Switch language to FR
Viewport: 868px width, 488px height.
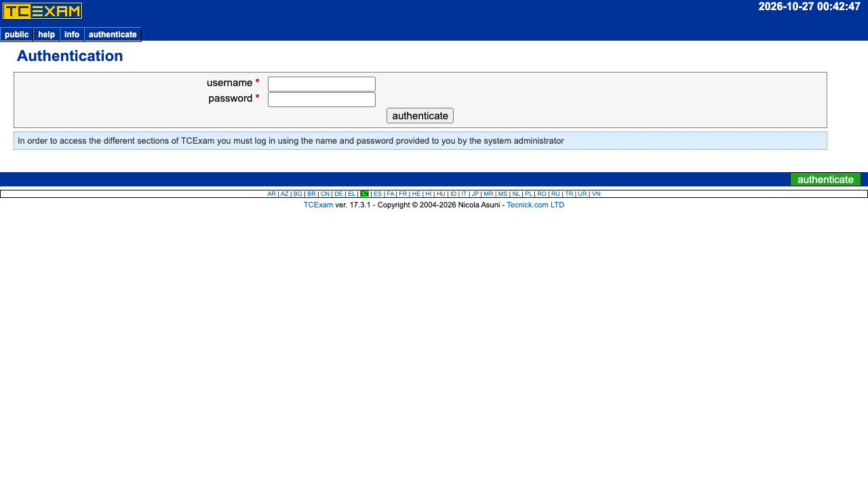pyautogui.click(x=403, y=194)
